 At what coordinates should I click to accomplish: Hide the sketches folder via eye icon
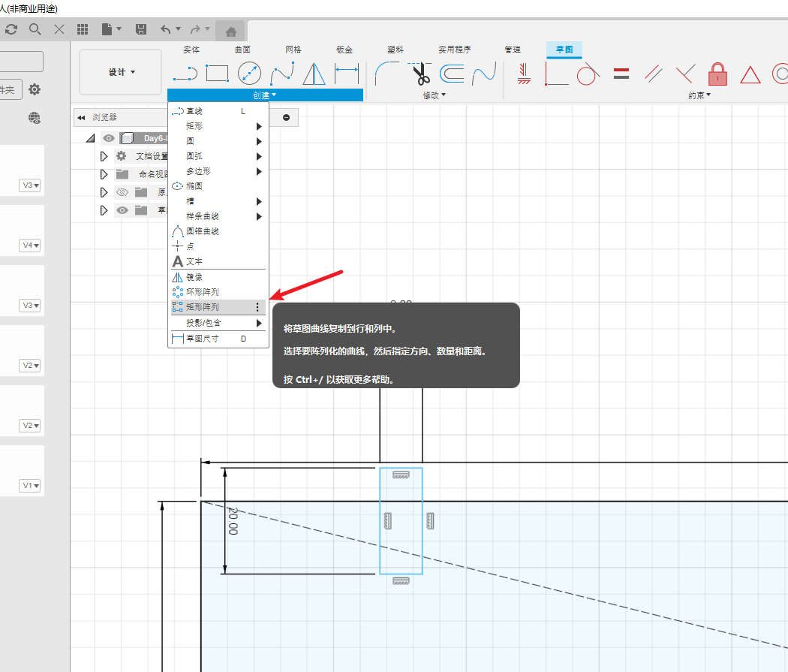tap(122, 210)
